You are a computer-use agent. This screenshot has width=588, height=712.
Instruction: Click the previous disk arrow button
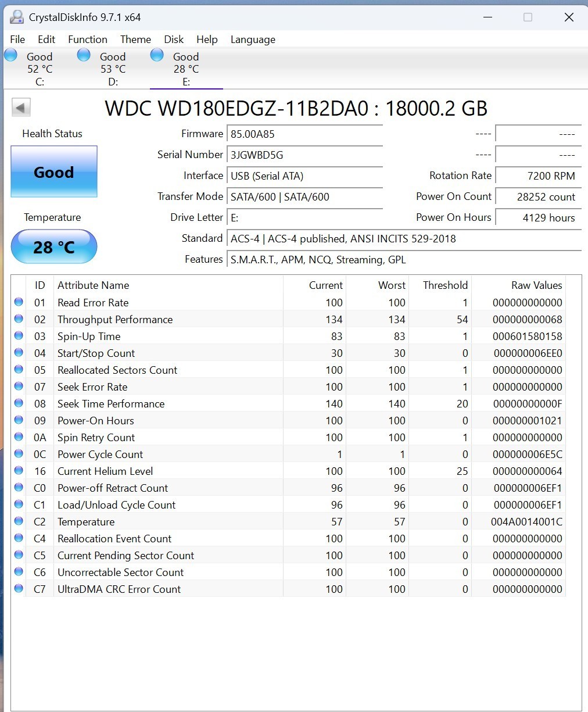21,108
